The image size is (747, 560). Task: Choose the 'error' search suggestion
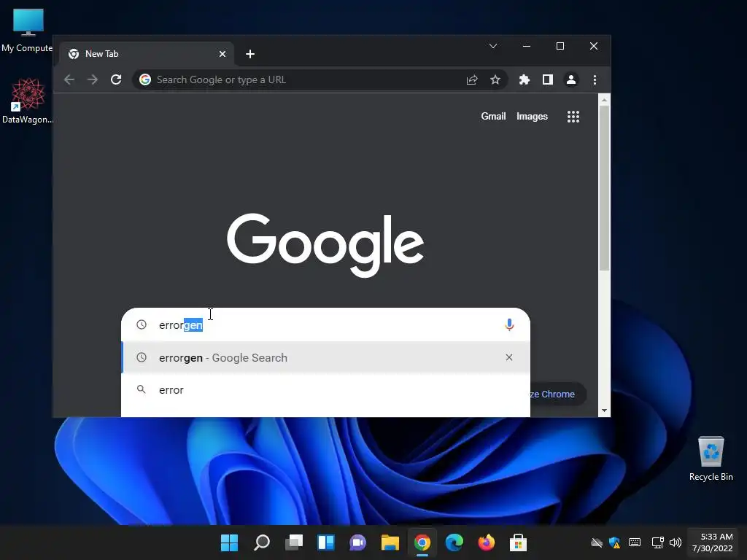325,390
